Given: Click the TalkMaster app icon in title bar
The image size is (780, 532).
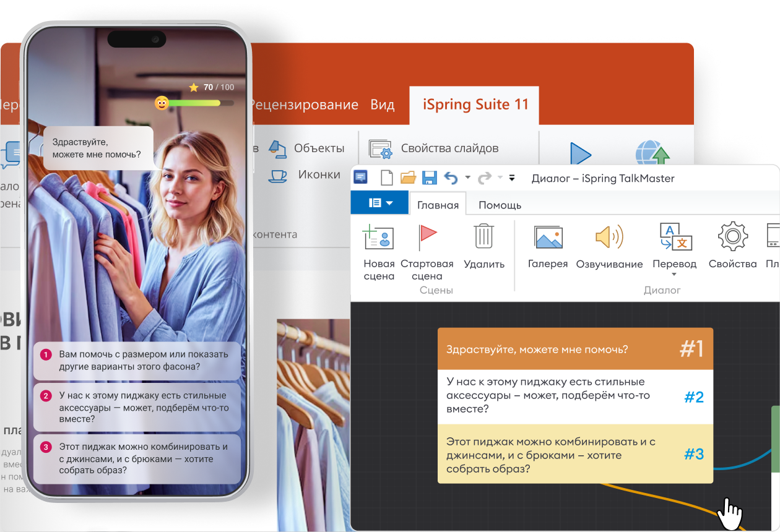Looking at the screenshot, I should [x=361, y=178].
